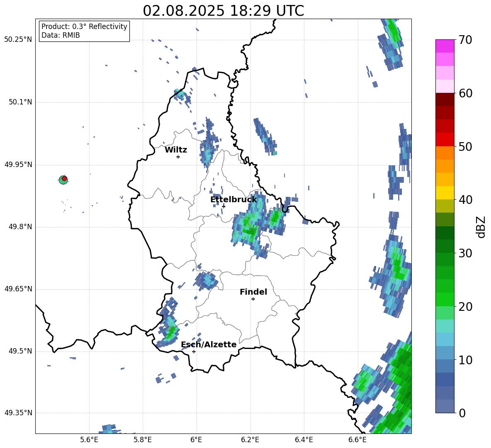Viewport: 491px width, 448px height.
Task: Click the plus marker below Findel
Action: point(253,299)
